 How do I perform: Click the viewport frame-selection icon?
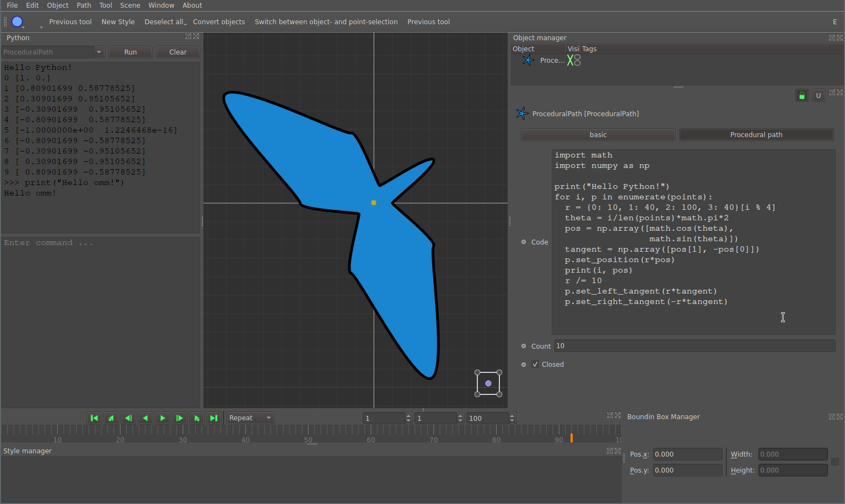pyautogui.click(x=488, y=383)
